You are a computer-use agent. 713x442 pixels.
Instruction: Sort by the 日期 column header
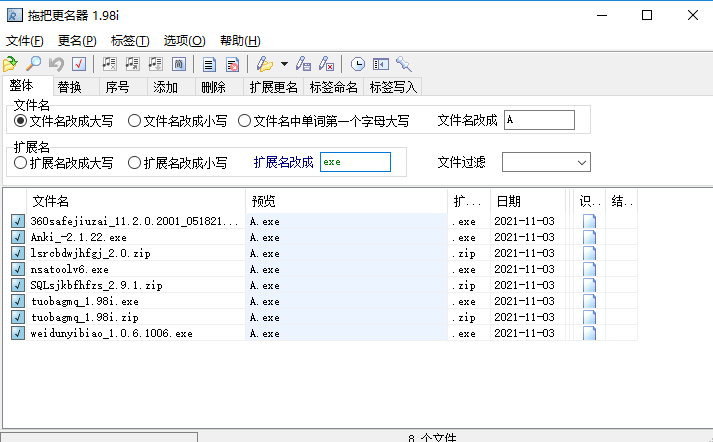(x=527, y=201)
